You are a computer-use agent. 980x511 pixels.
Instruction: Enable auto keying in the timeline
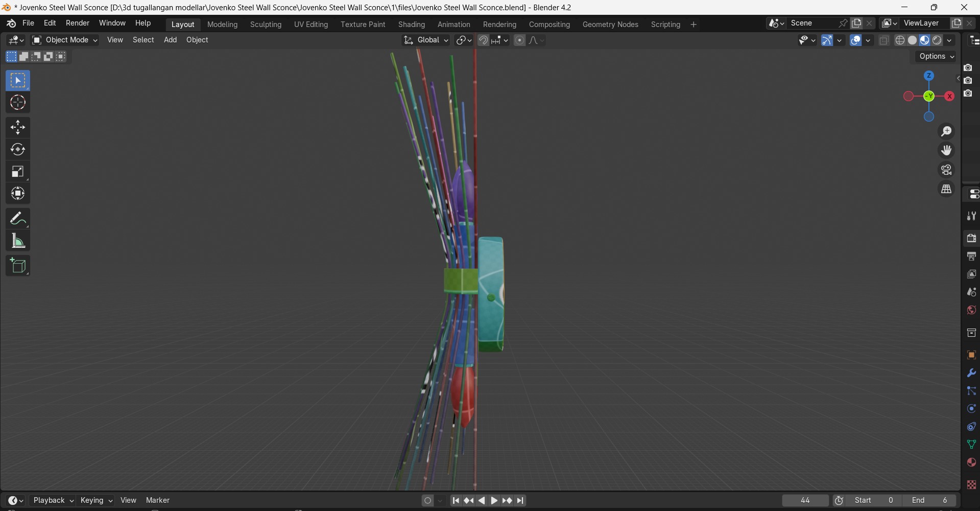(428, 501)
